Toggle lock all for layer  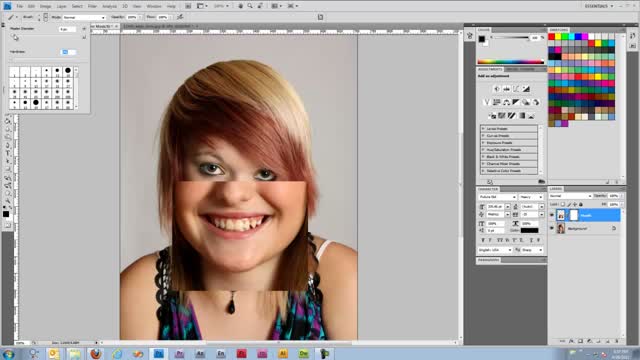(581, 204)
